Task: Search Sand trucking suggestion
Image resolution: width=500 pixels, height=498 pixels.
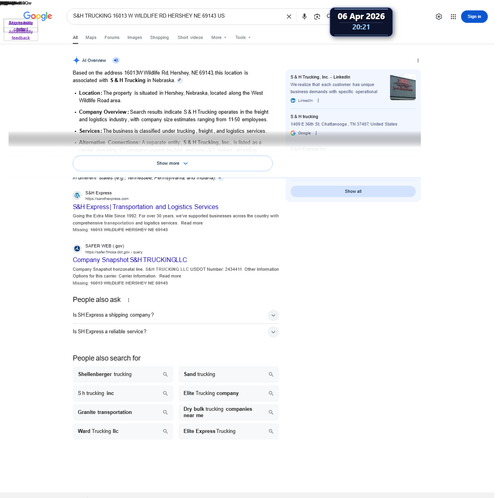Action: click(x=228, y=374)
